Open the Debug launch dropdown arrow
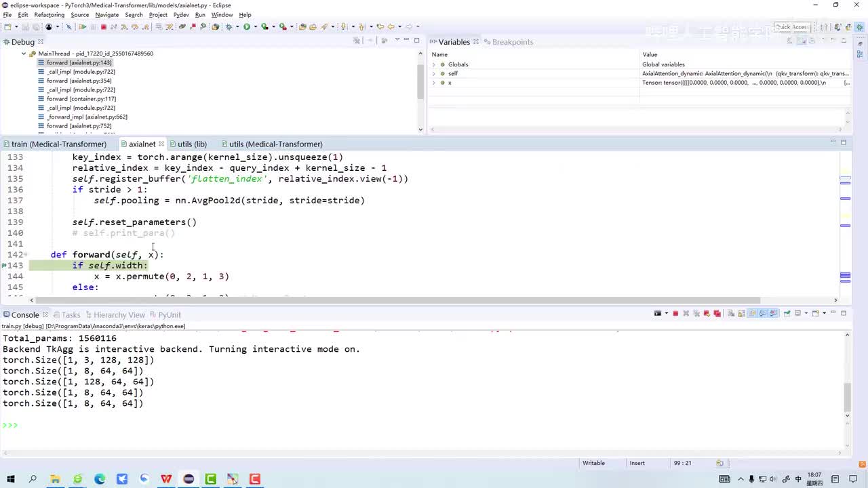 click(237, 26)
